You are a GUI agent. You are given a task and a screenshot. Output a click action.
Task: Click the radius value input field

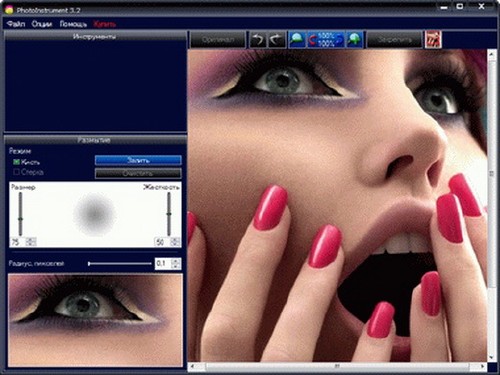click(x=163, y=263)
